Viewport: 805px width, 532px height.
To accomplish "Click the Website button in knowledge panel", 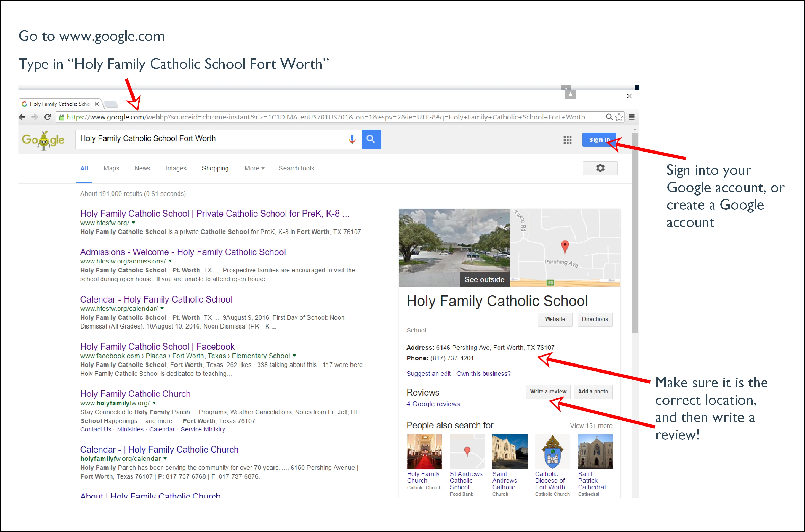I will pos(555,319).
